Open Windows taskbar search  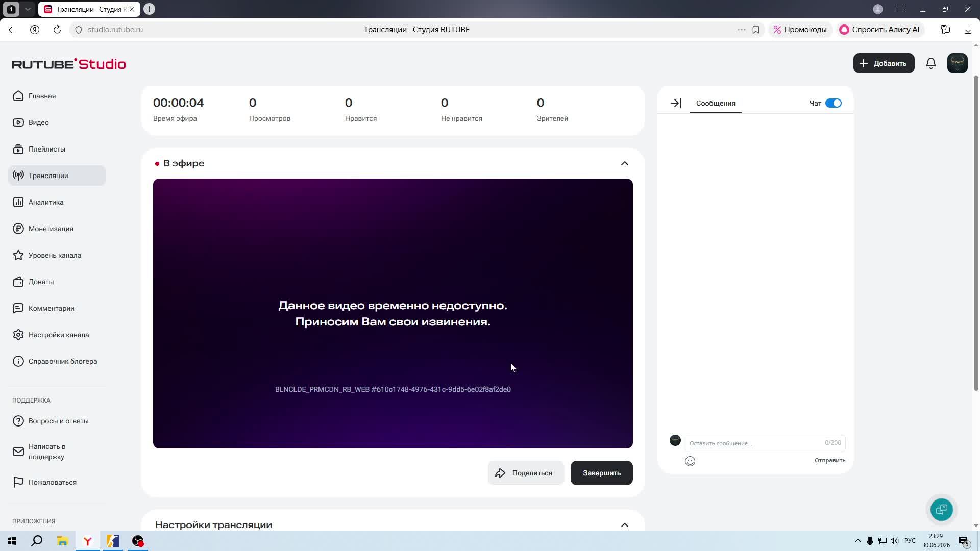tap(37, 541)
